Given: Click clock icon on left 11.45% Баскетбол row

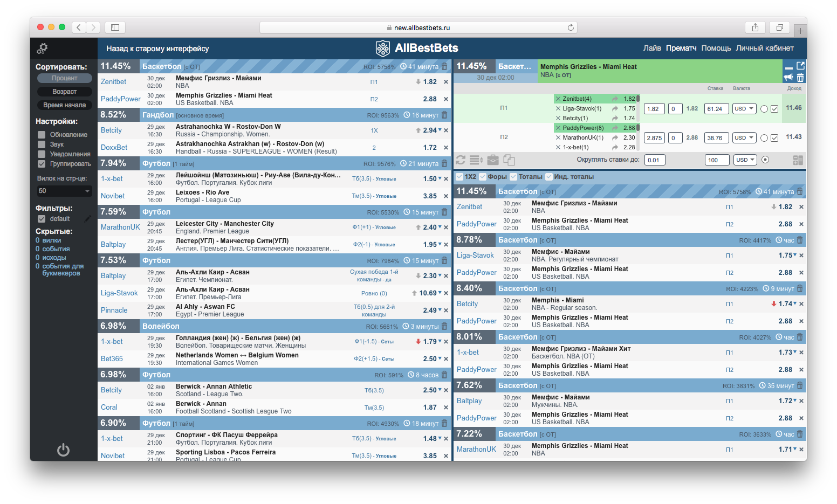Looking at the screenshot, I should click(x=403, y=66).
